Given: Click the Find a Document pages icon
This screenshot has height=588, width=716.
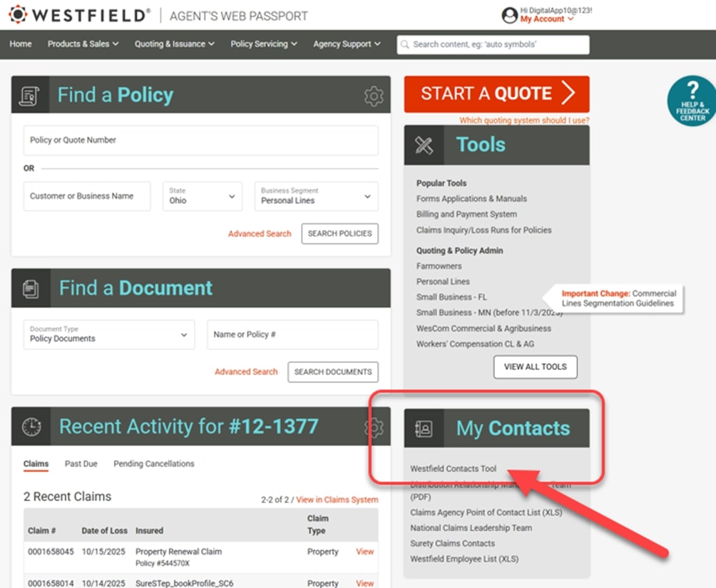Looking at the screenshot, I should 31,288.
